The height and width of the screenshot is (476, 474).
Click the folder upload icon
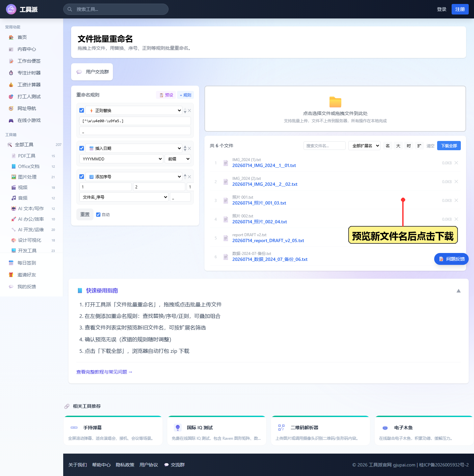pos(335,102)
